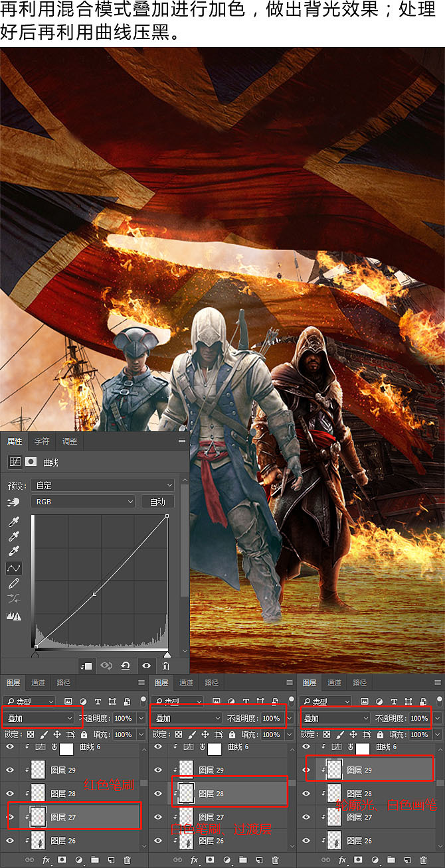
Task: Toggle adjustment visibility eye in Properties panel
Action: [x=145, y=666]
